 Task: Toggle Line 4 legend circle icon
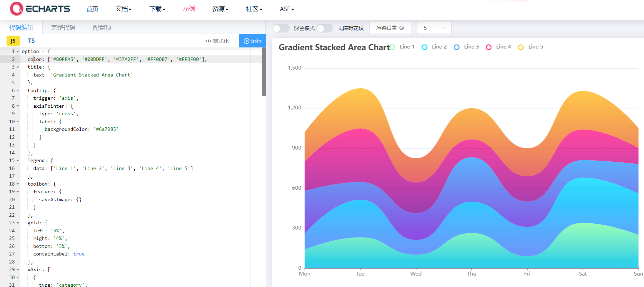coord(489,47)
